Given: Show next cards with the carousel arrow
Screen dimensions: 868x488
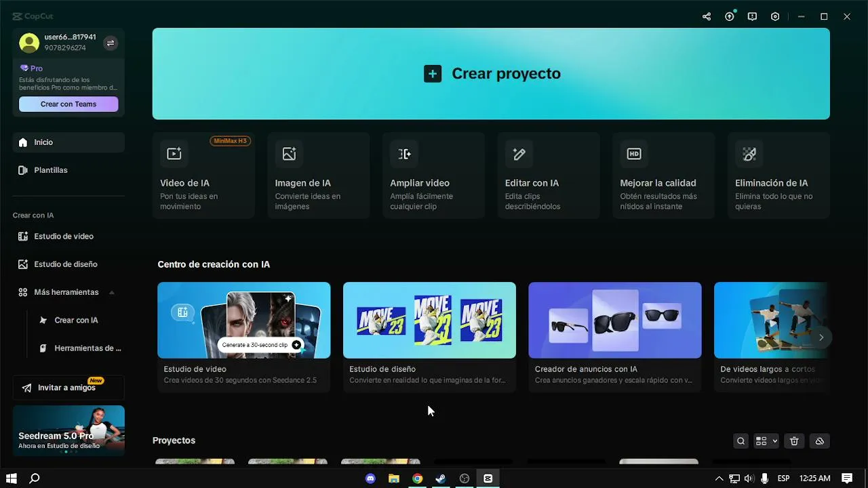Looking at the screenshot, I should pos(821,337).
